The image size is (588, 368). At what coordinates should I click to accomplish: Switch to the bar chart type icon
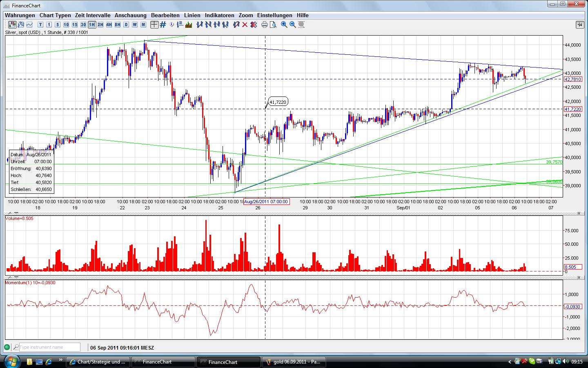pos(20,25)
